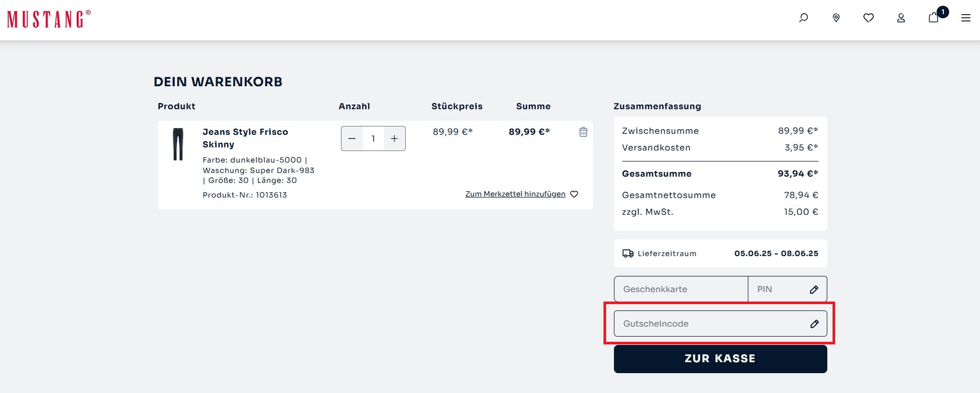Screen dimensions: 980x393
Task: Focus the Gutscheincode input field
Action: (720, 323)
